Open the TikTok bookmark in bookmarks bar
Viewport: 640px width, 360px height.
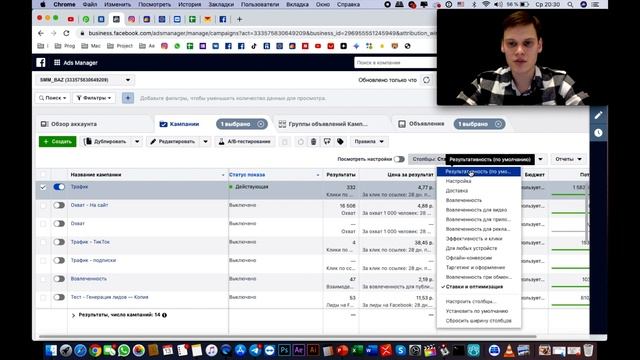pyautogui.click(x=254, y=46)
